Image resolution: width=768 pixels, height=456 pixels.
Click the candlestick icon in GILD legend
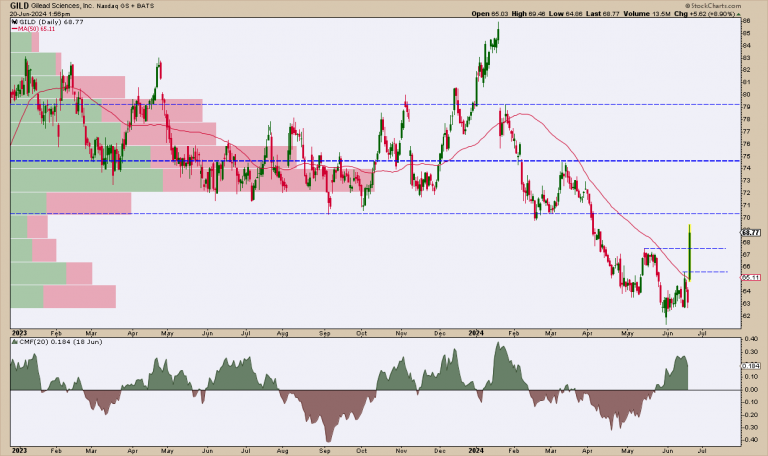15,22
